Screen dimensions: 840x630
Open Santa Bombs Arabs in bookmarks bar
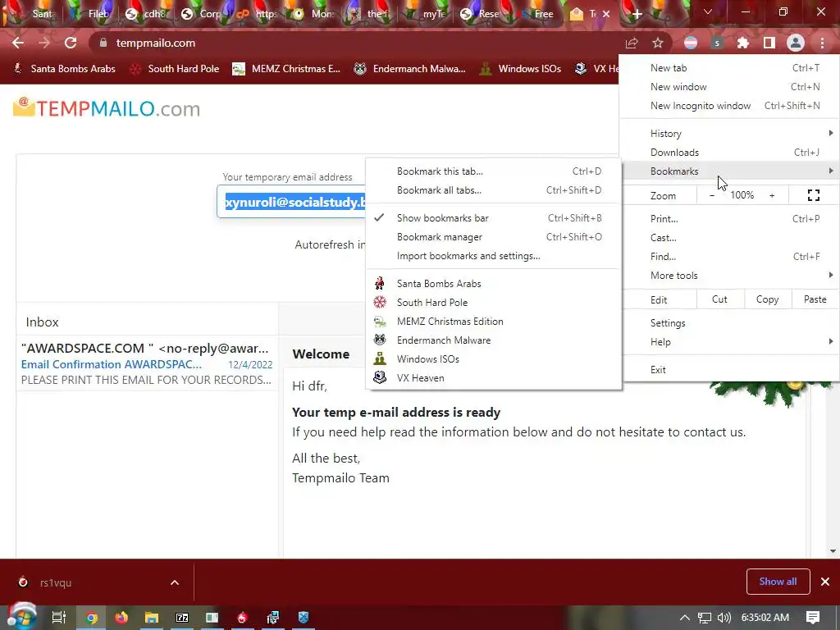[x=64, y=69]
